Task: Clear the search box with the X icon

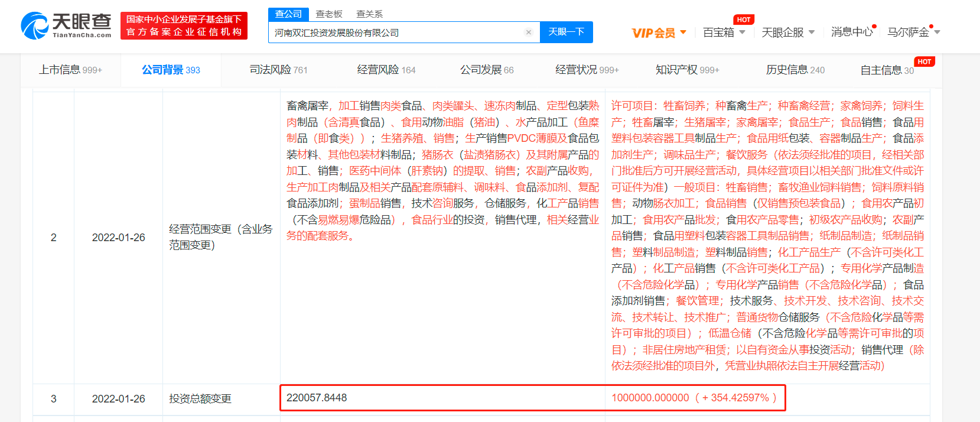Action: coord(529,33)
